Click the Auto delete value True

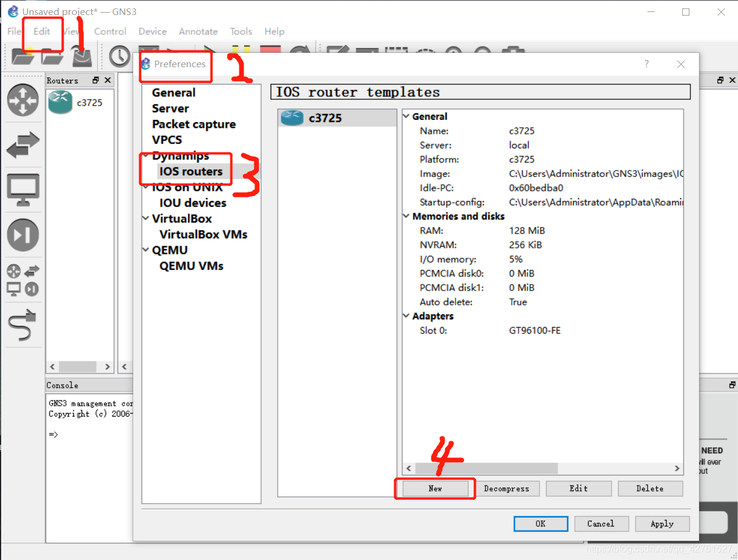point(518,302)
